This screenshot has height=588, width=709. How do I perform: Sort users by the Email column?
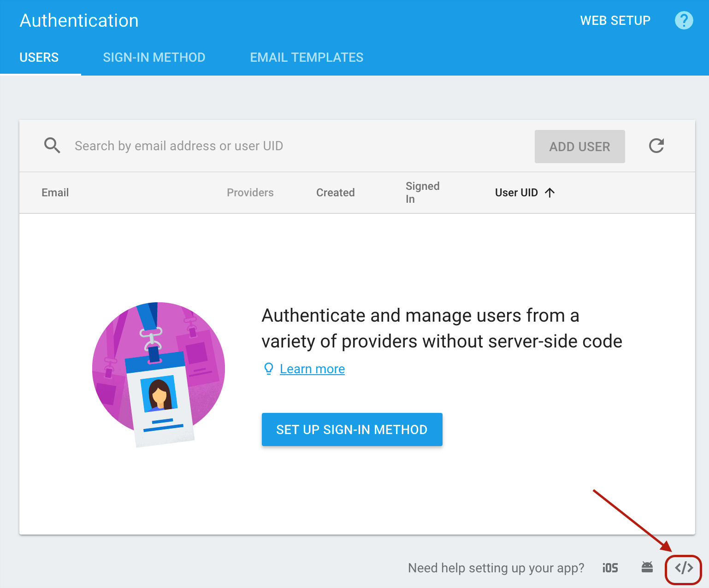[54, 193]
